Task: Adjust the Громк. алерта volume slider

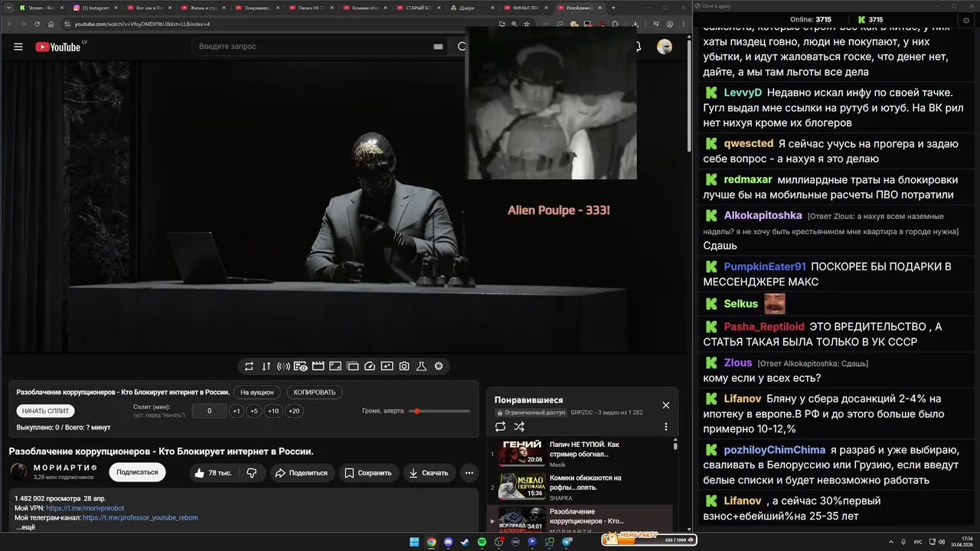Action: tap(439, 411)
